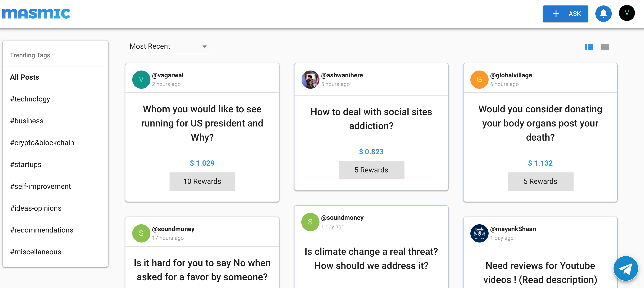644x288 pixels.
Task: Click 5 Rewards on social sites post
Action: pyautogui.click(x=371, y=170)
